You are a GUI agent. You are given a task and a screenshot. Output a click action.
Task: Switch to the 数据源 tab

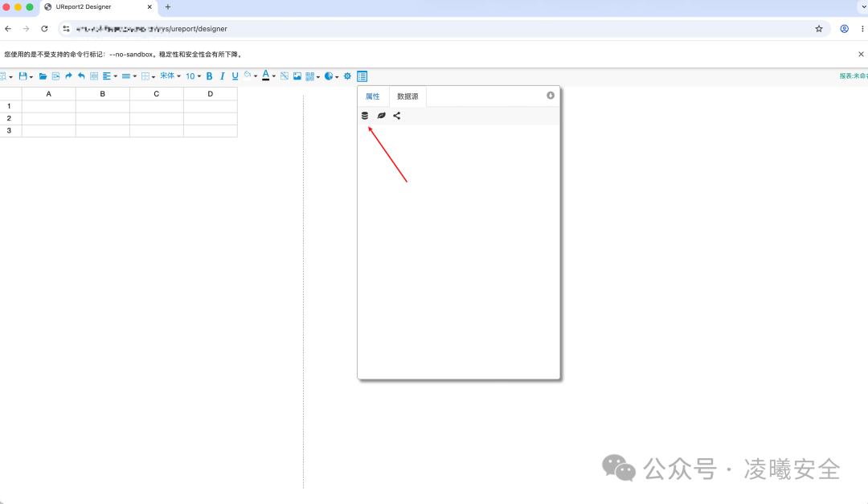click(x=407, y=96)
